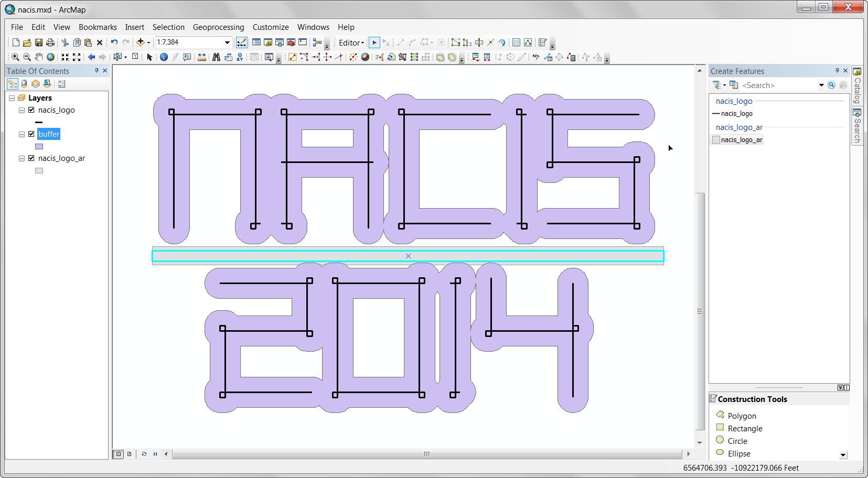Open the File menu

tap(17, 27)
